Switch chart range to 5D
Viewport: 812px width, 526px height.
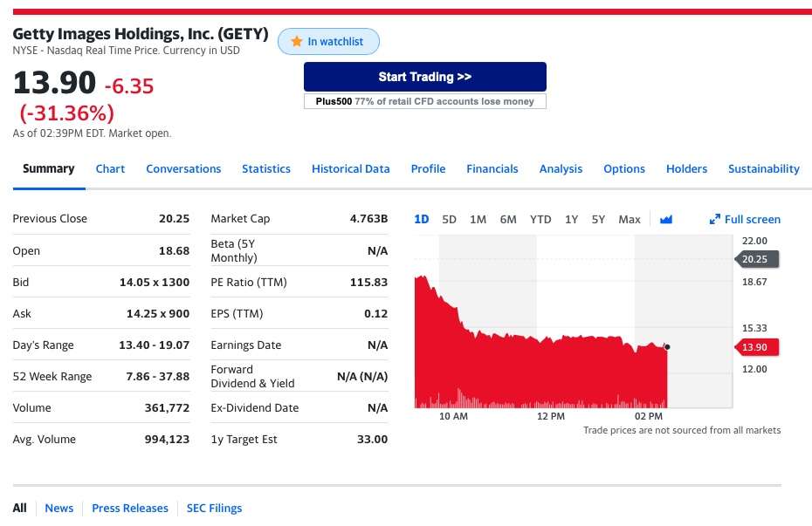click(x=449, y=220)
